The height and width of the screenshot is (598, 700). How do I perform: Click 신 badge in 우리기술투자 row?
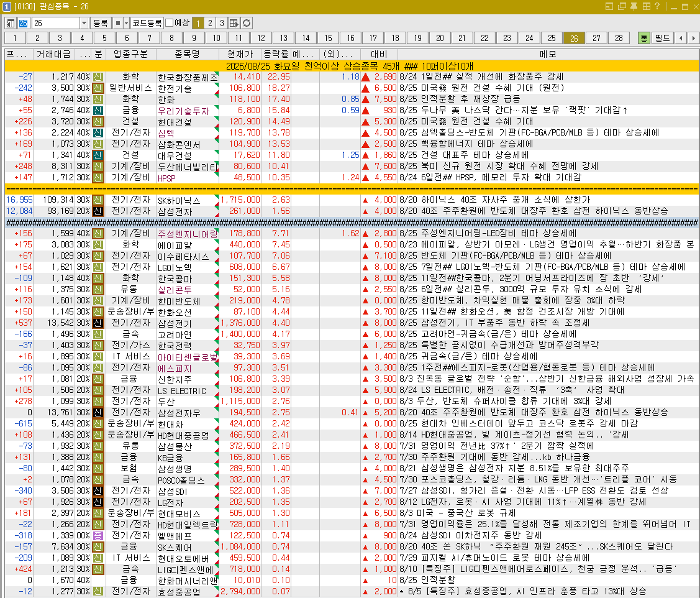pyautogui.click(x=98, y=110)
